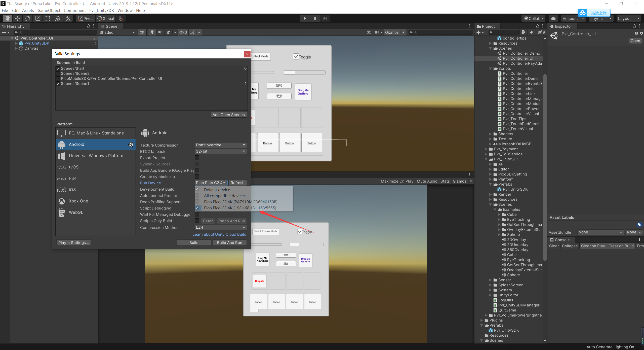This screenshot has width=644, height=350.
Task: Open Texture Compression dropdown
Action: pyautogui.click(x=220, y=145)
